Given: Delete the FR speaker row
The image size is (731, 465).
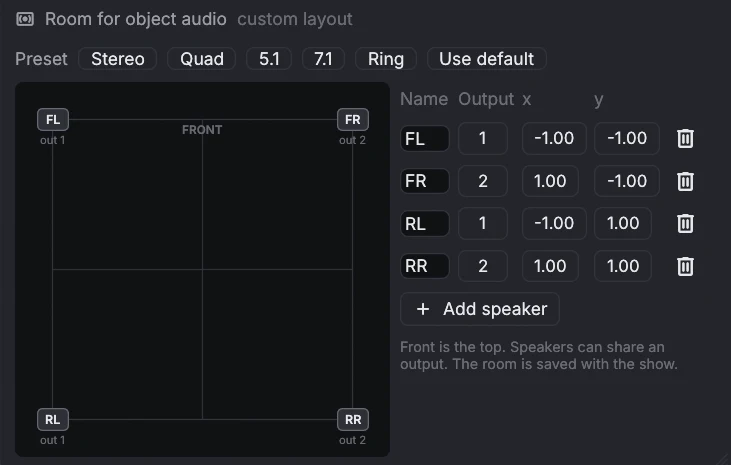Looking at the screenshot, I should pyautogui.click(x=685, y=181).
